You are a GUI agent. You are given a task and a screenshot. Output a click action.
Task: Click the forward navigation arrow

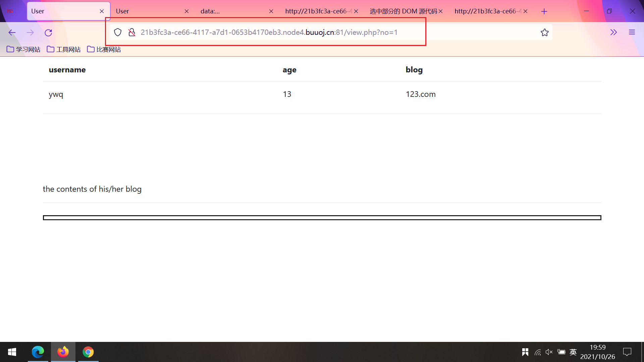coord(30,33)
